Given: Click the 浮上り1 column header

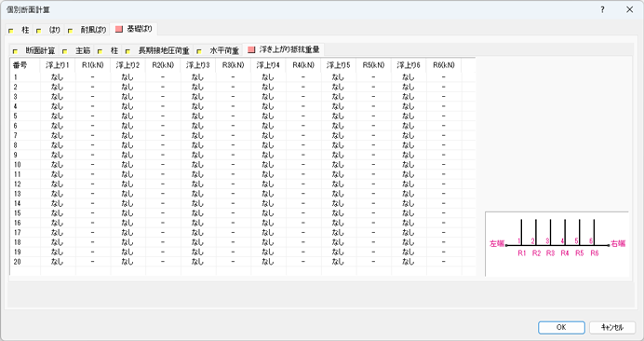Looking at the screenshot, I should point(58,65).
